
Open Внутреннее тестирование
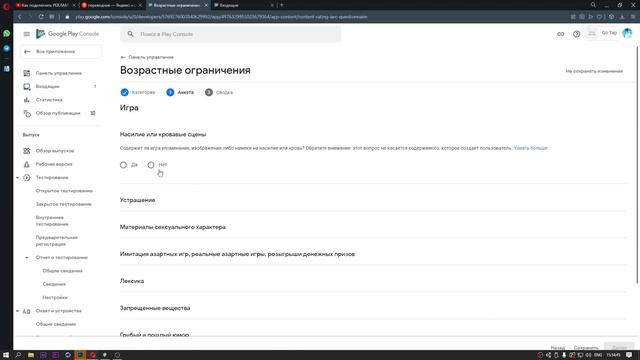click(52, 221)
